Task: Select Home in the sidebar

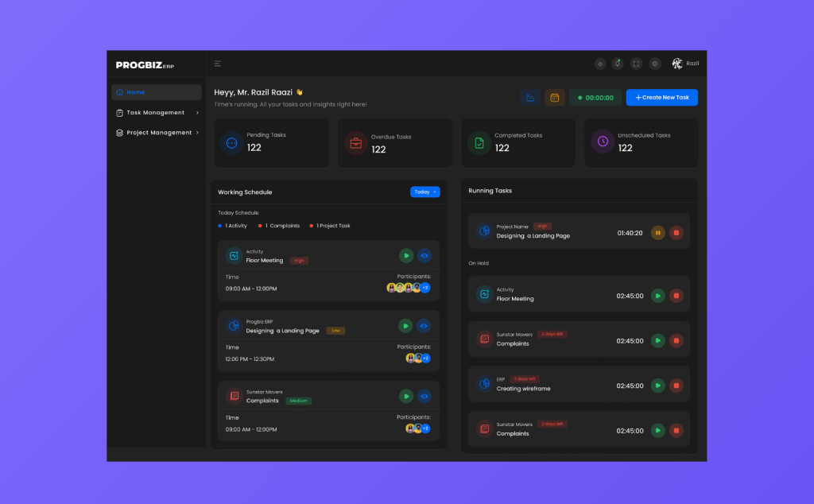Action: (x=157, y=92)
